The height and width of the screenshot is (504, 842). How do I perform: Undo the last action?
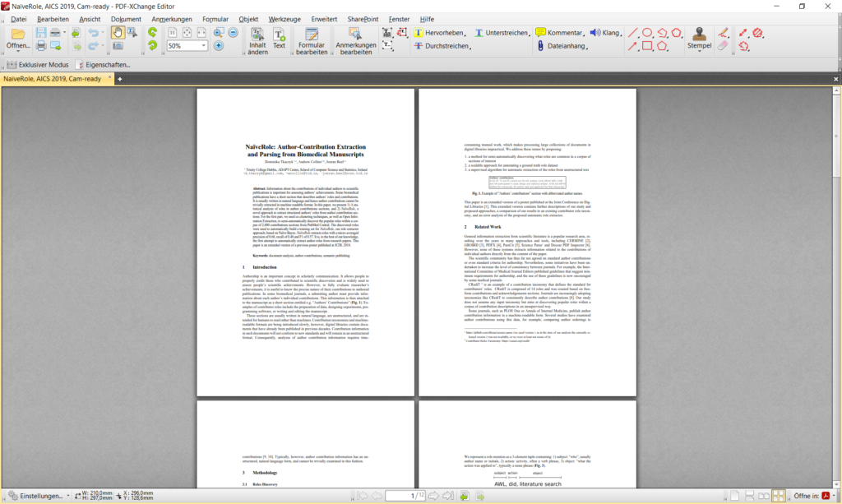tap(94, 33)
